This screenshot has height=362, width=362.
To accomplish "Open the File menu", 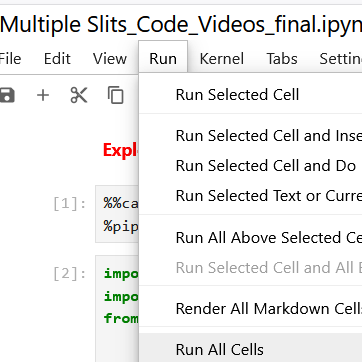I will (10, 59).
